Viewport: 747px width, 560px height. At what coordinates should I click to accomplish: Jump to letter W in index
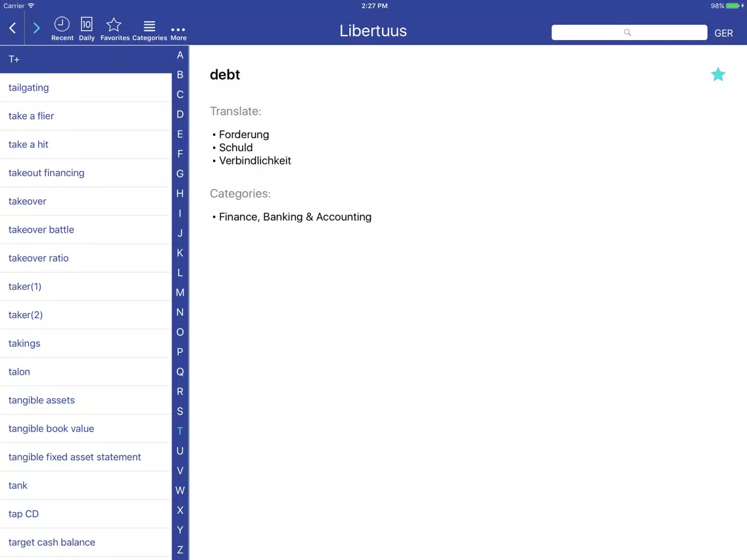[180, 490]
